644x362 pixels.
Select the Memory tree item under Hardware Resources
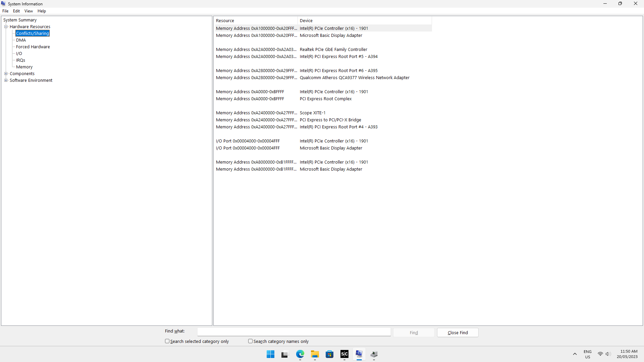click(24, 67)
